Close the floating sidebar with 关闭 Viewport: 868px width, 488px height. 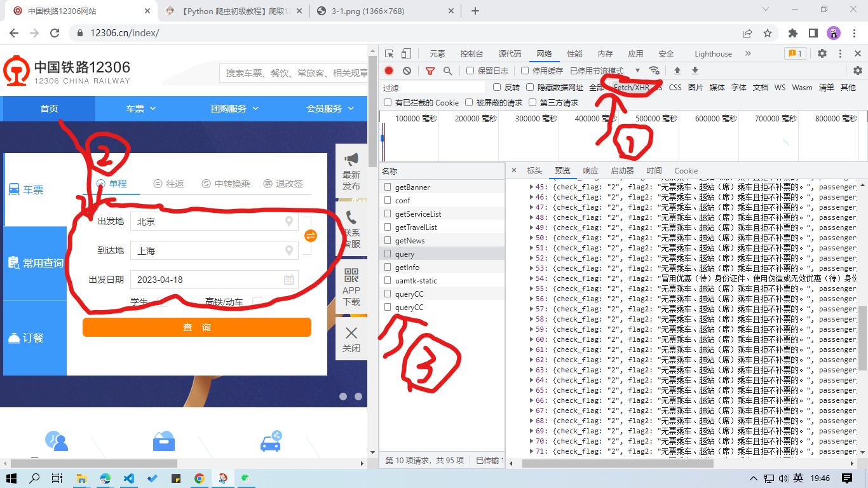[x=351, y=339]
